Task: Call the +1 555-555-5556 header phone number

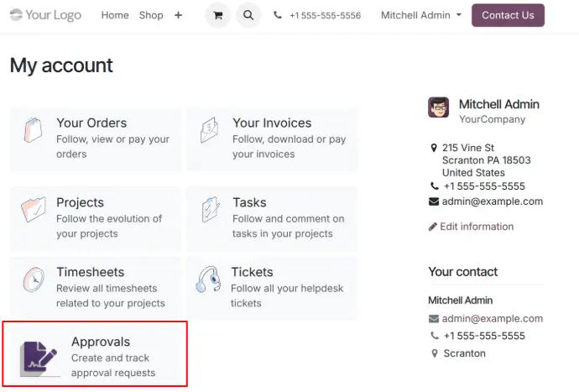Action: pyautogui.click(x=325, y=16)
